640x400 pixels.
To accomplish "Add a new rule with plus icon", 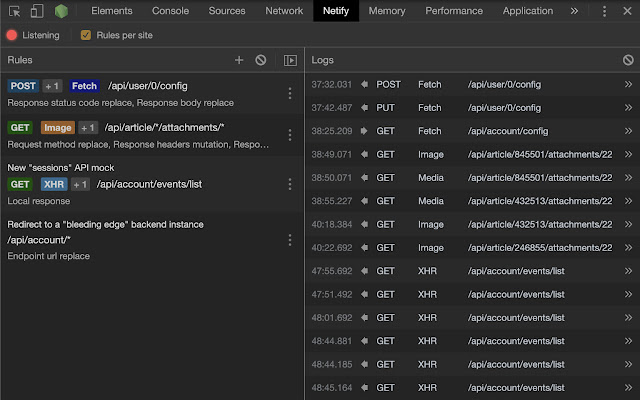I will (239, 60).
